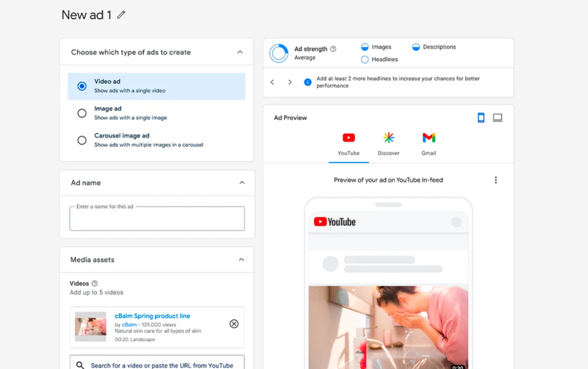Open the Ad strength help icon
The height and width of the screenshot is (369, 588).
click(x=333, y=49)
